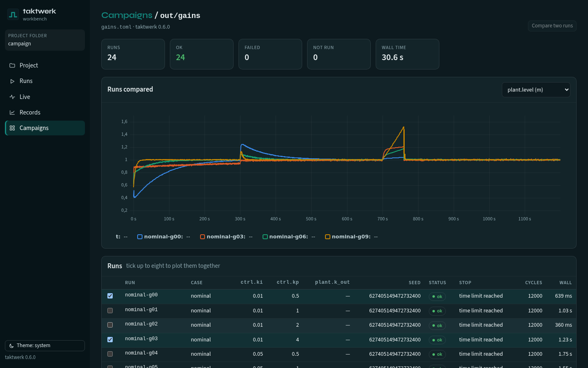The width and height of the screenshot is (588, 368).
Task: Click the Campaigns grid icon
Action: pos(12,128)
